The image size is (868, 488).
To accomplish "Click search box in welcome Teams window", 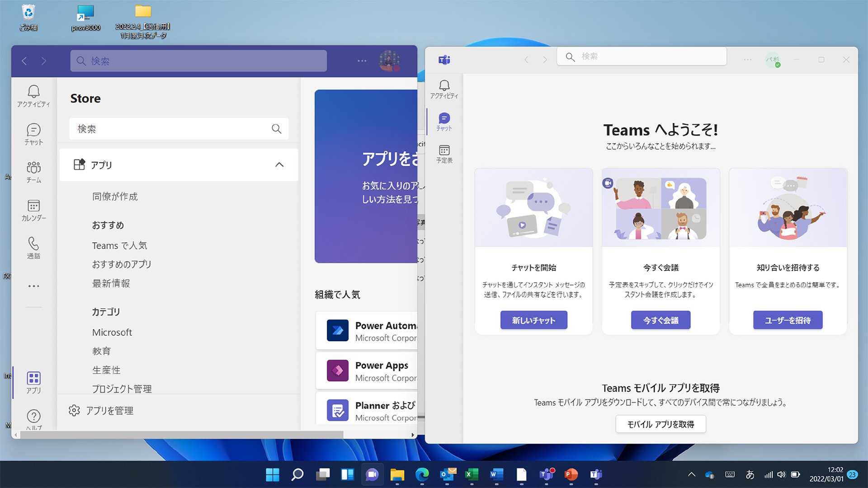I will coord(642,56).
